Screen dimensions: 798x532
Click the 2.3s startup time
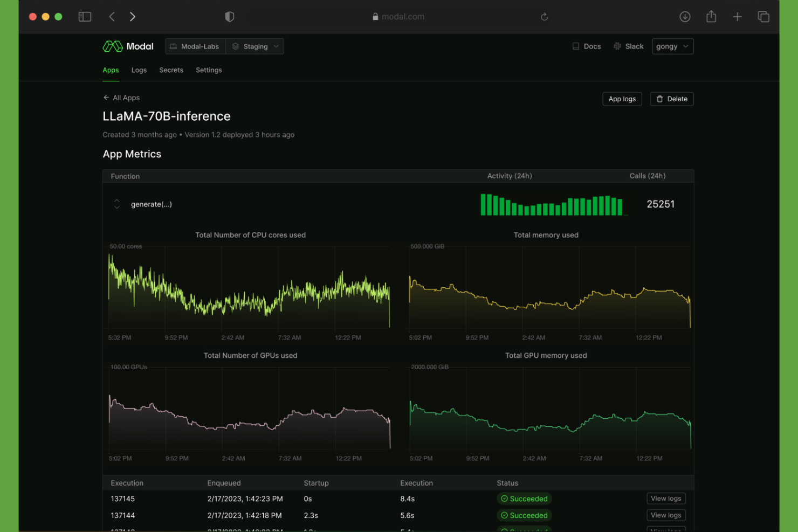pyautogui.click(x=311, y=516)
